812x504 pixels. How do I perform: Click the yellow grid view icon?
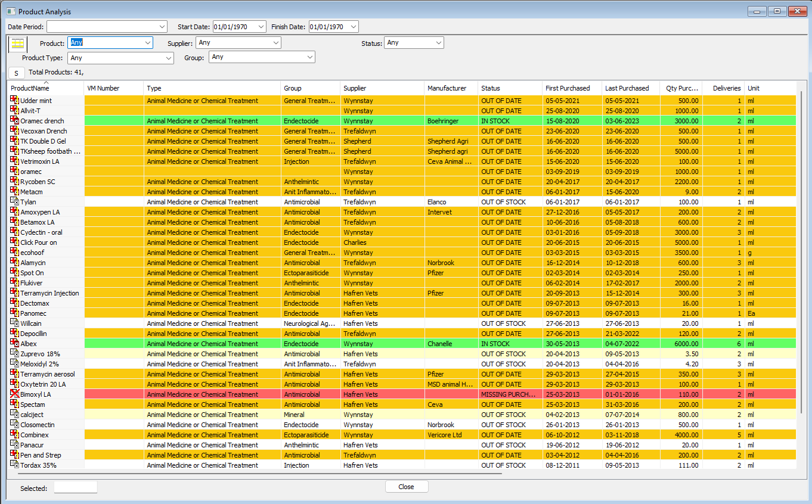point(18,44)
